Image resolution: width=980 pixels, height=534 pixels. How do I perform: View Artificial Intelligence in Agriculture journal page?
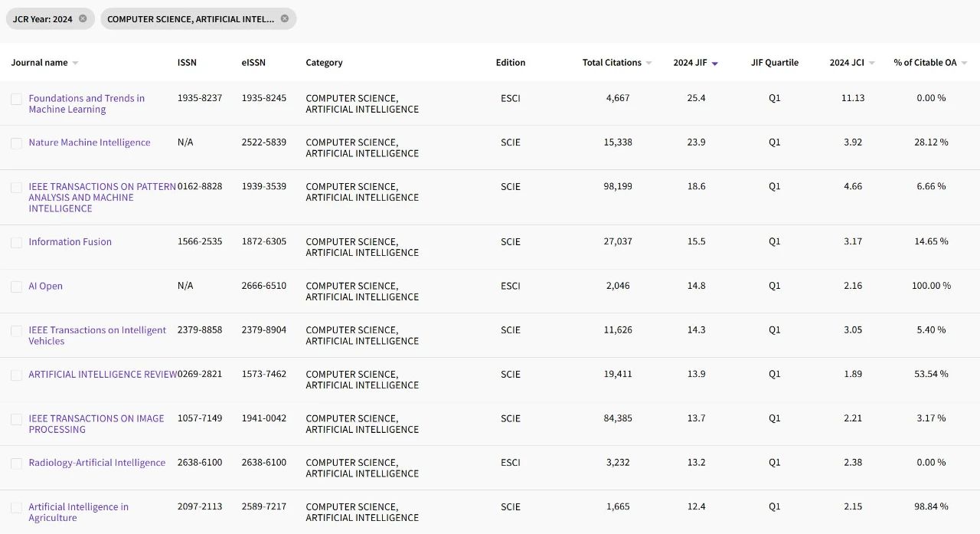79,513
